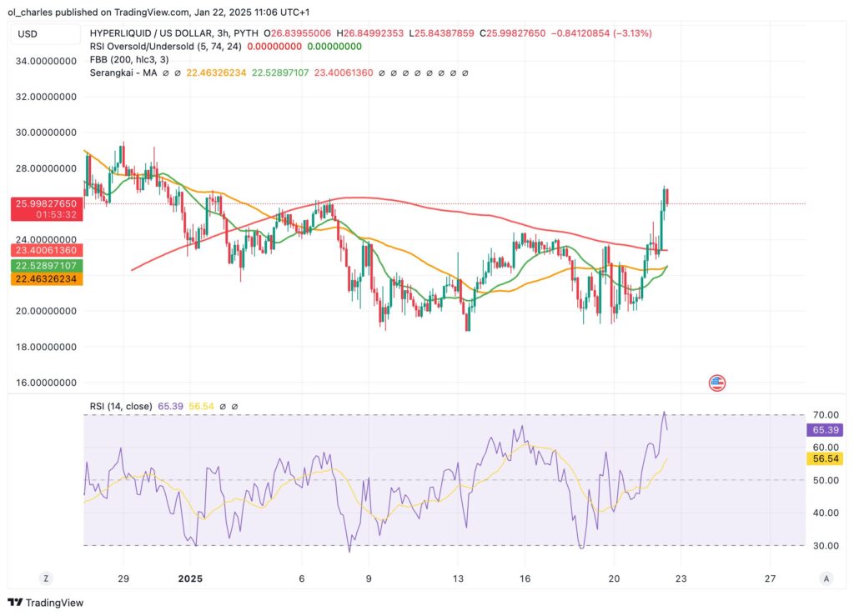The height and width of the screenshot is (616, 854).
Task: Toggle the ∅ marker after the red 23.40061360 value
Action: point(381,73)
